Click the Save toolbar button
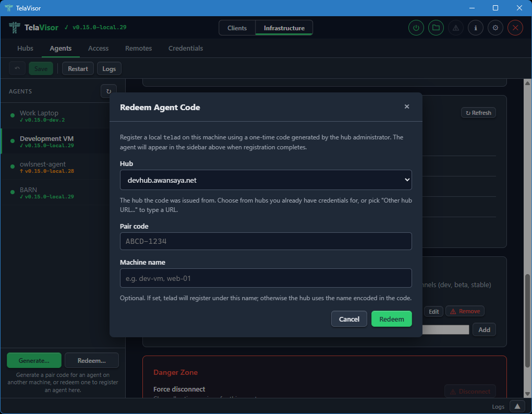Screen dimensions: 532x414 click(x=41, y=68)
